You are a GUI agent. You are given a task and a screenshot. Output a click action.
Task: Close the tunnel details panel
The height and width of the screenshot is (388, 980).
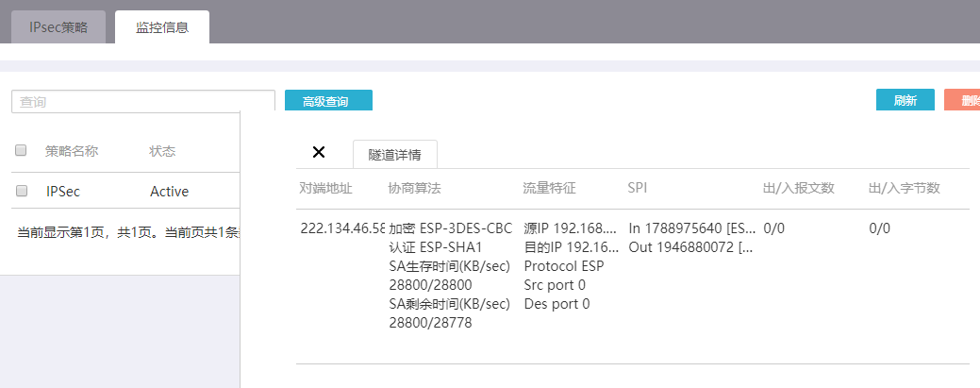(319, 152)
